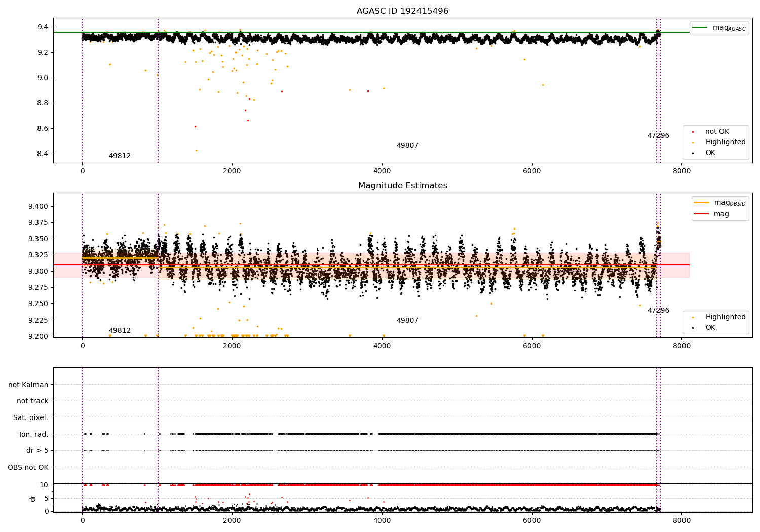Click the 'dr' y-axis label of bottom strip
The height and width of the screenshot is (532, 760).
33,498
